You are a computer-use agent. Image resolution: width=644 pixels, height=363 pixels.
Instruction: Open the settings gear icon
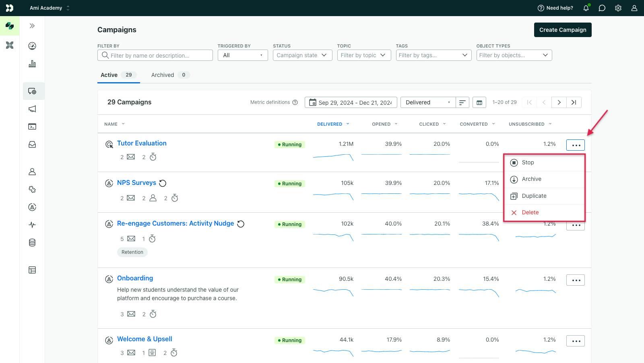[x=618, y=8]
